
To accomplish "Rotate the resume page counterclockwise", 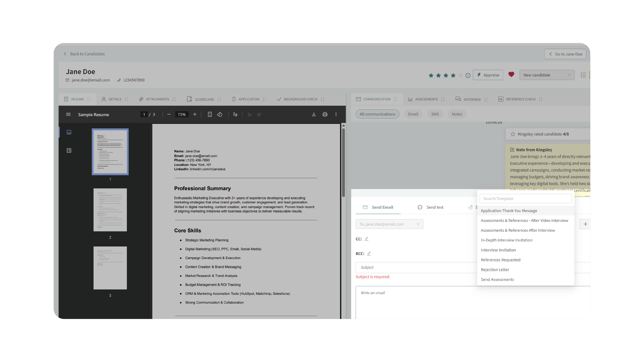I will point(220,114).
